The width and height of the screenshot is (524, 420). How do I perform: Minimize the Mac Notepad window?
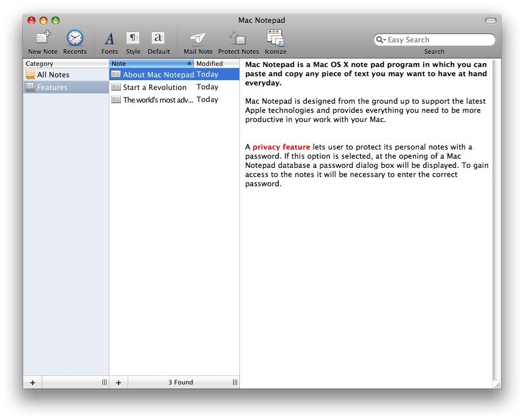click(x=44, y=21)
